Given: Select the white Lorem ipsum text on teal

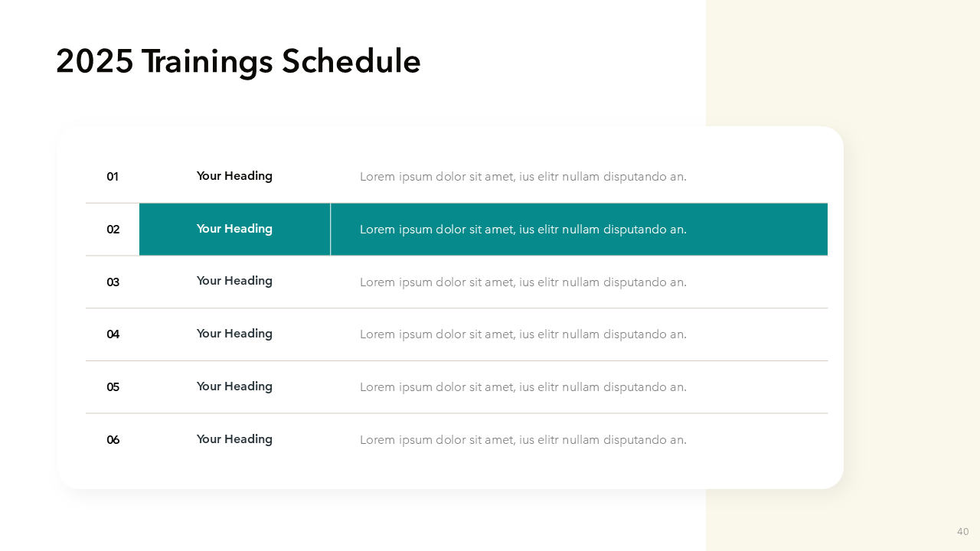Looking at the screenshot, I should coord(523,230).
